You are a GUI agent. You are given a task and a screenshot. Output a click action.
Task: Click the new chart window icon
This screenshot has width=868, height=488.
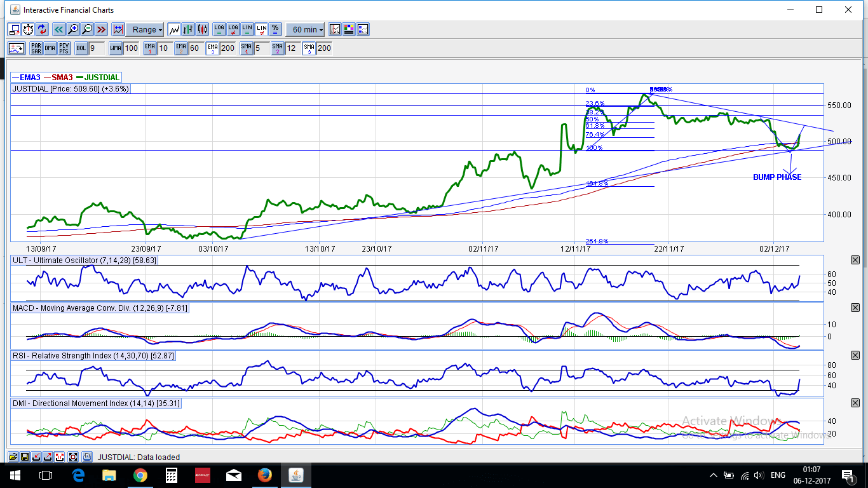click(14, 30)
